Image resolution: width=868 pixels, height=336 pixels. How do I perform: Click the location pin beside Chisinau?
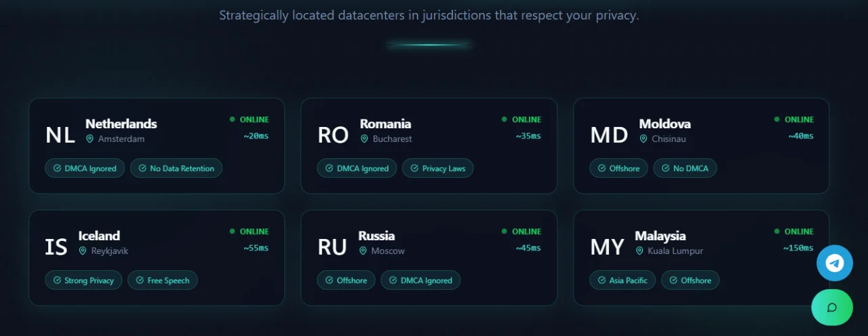pos(643,138)
